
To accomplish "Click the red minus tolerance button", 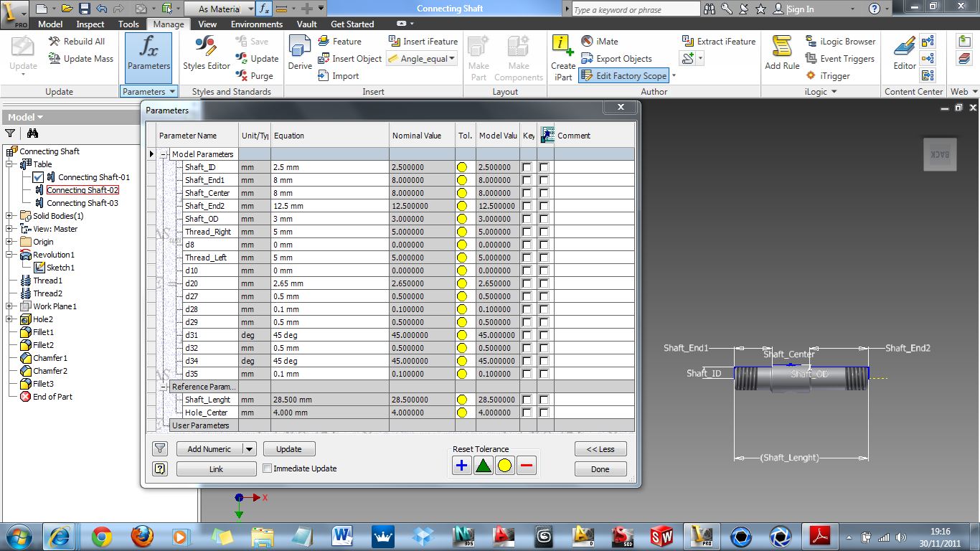I will coord(527,466).
